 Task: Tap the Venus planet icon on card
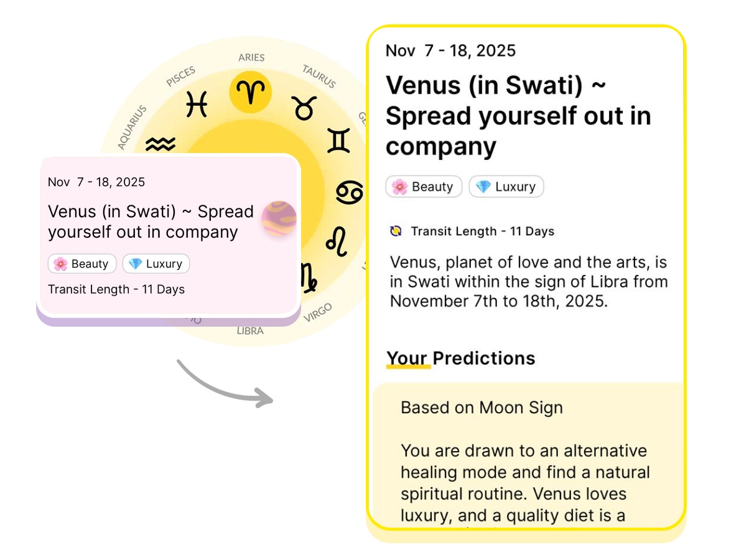pos(279,218)
